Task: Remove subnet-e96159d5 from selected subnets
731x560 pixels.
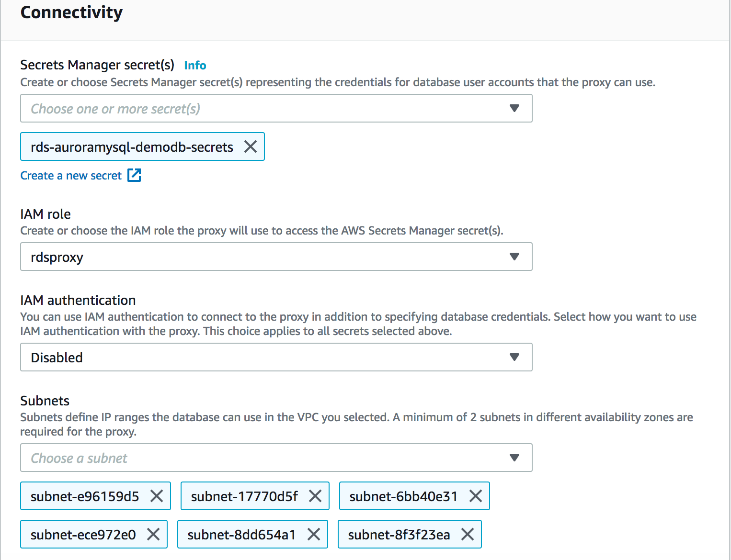Action: click(x=157, y=496)
